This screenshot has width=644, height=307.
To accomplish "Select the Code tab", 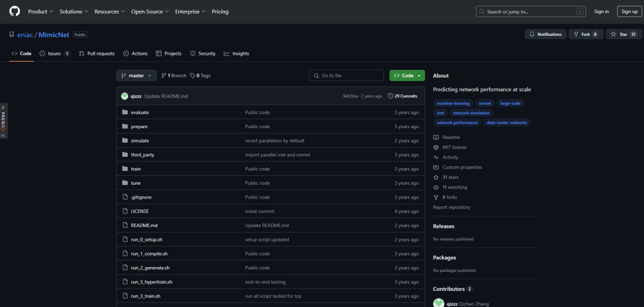I will (21, 54).
